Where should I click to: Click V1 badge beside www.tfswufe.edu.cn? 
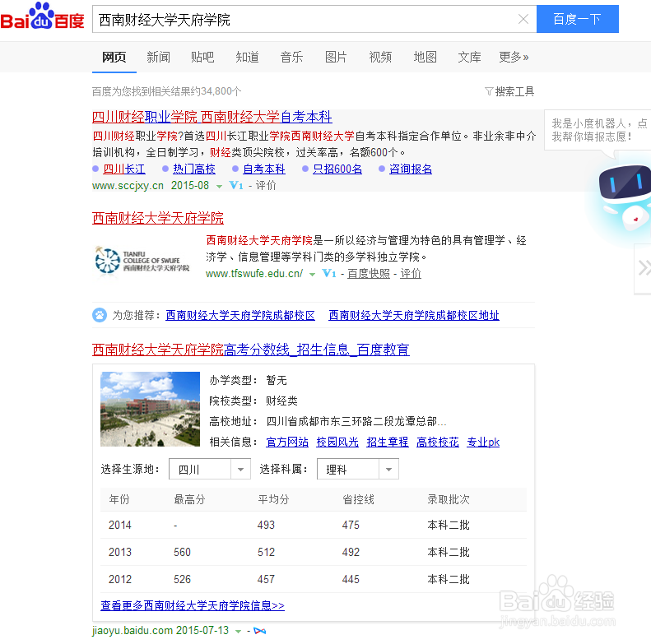(x=329, y=273)
